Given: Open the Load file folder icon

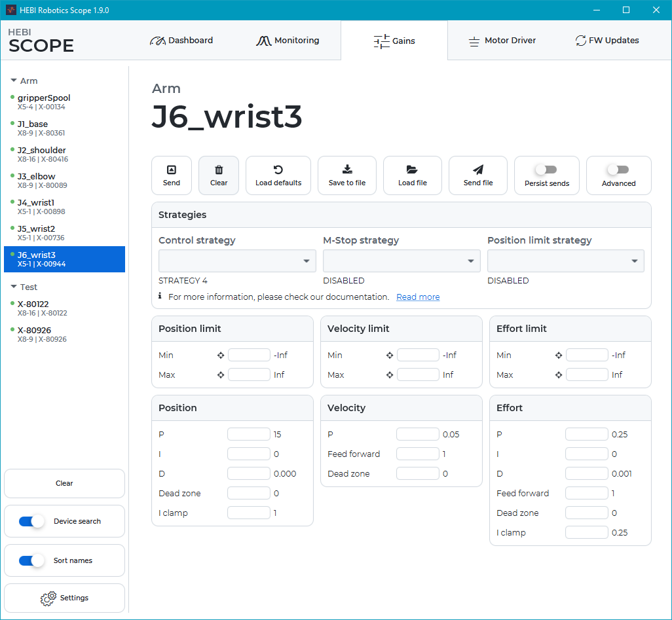Looking at the screenshot, I should click(x=413, y=170).
